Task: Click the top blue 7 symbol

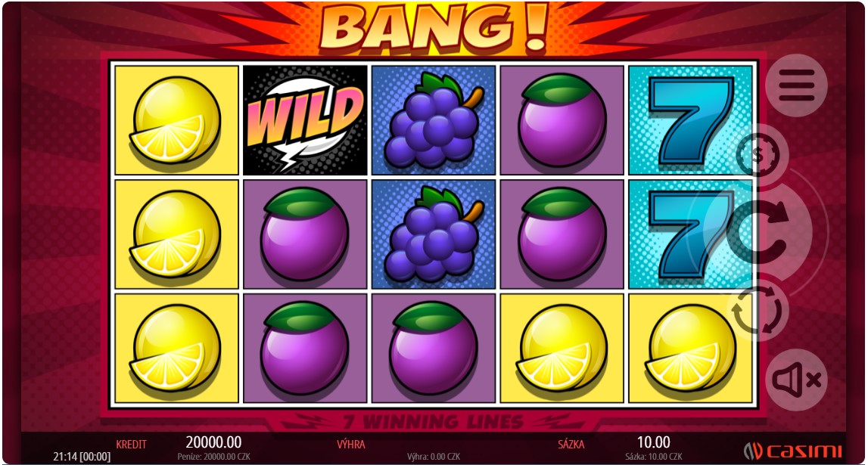Action: coord(689,120)
